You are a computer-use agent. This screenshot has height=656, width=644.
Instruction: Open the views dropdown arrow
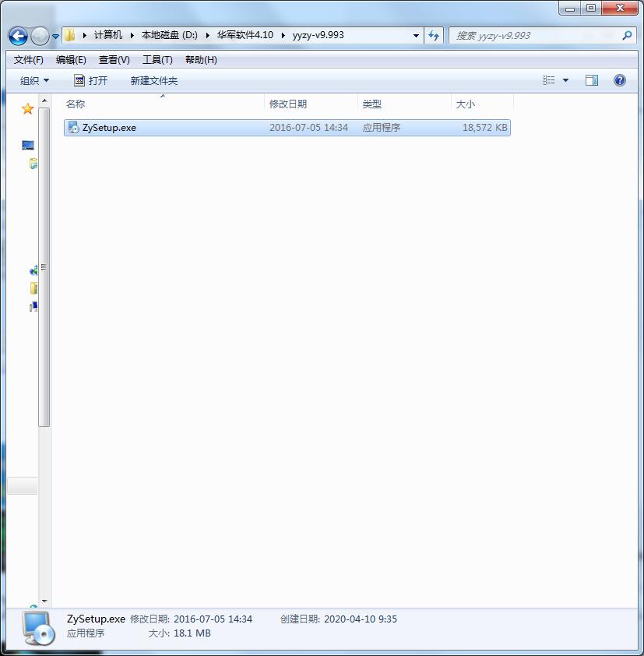pyautogui.click(x=566, y=79)
